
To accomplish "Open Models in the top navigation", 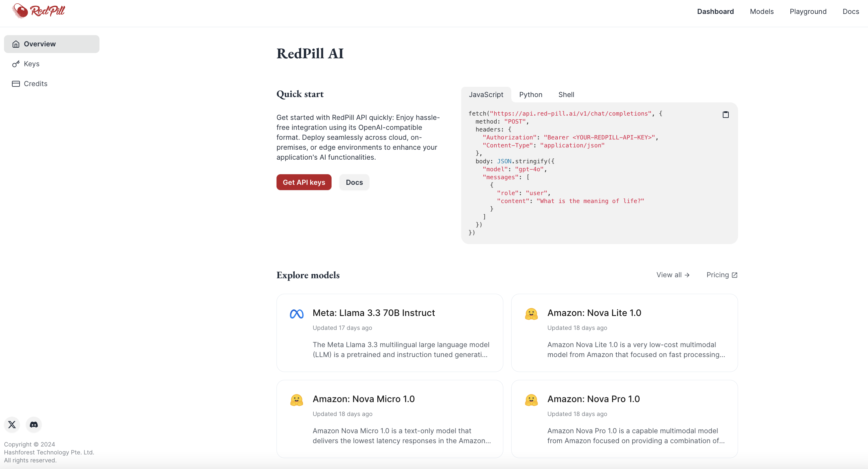I will (x=762, y=12).
